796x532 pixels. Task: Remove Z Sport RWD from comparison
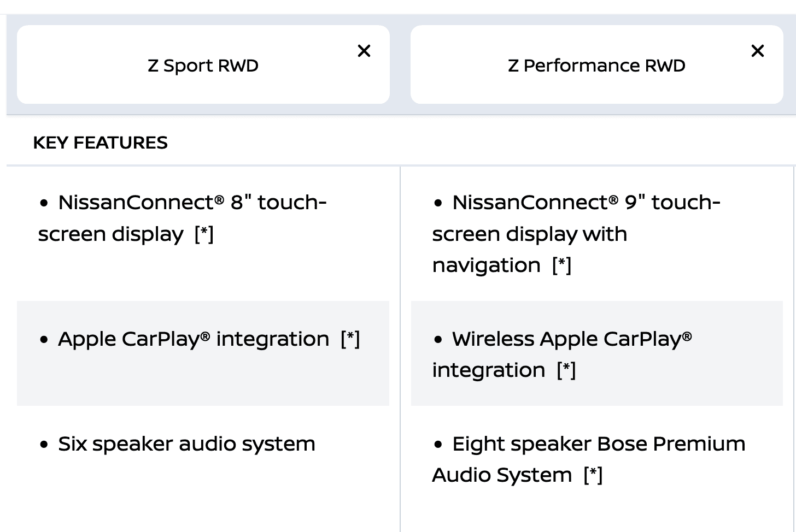pyautogui.click(x=364, y=51)
